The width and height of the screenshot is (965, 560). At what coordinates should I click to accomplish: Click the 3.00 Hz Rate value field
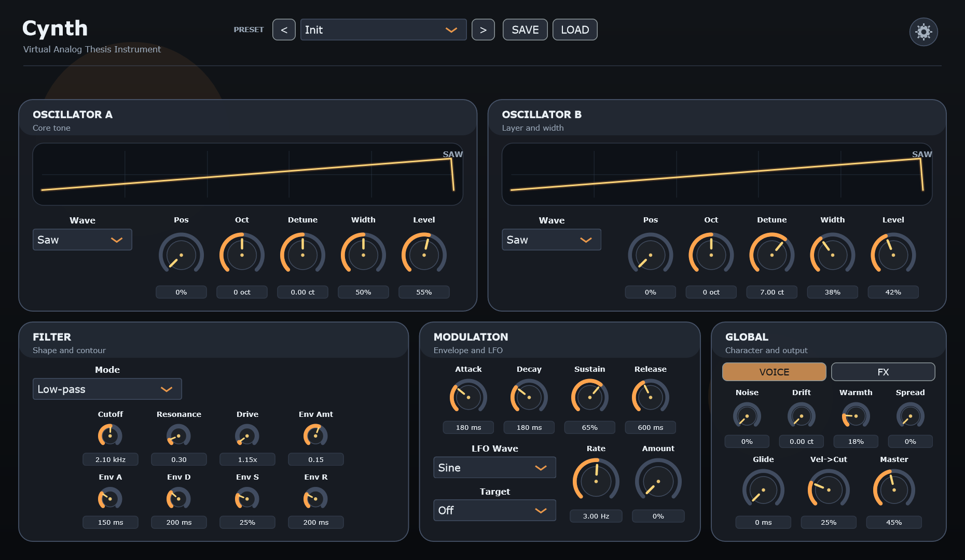[x=596, y=516]
